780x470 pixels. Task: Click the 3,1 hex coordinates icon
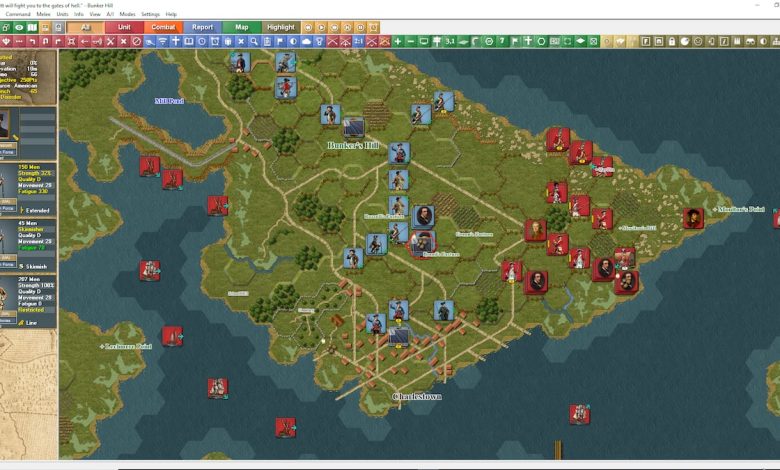click(450, 42)
